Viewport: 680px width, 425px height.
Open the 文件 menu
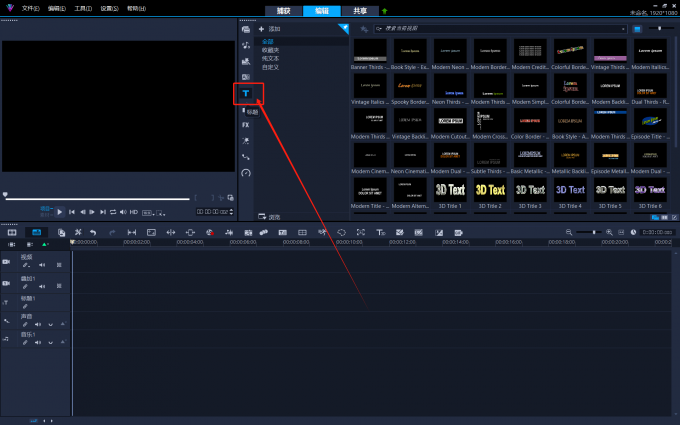[x=30, y=7]
